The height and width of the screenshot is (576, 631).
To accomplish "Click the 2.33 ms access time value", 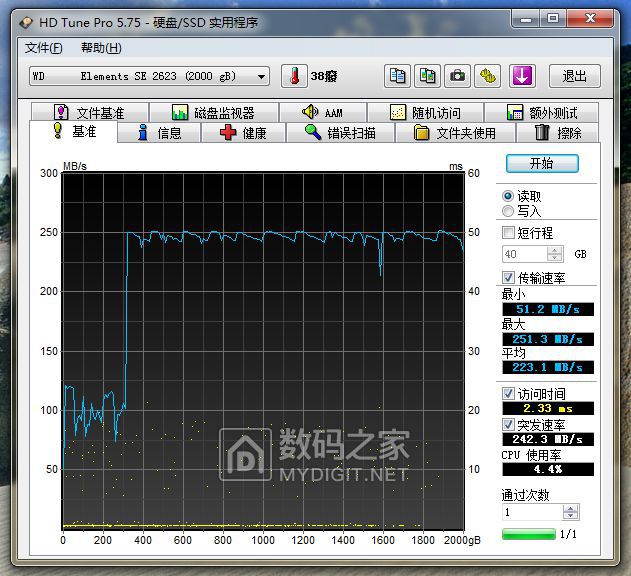I will pos(548,408).
